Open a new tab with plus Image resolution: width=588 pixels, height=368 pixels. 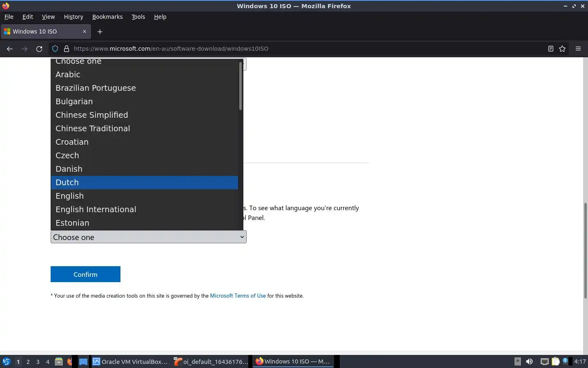click(x=100, y=31)
